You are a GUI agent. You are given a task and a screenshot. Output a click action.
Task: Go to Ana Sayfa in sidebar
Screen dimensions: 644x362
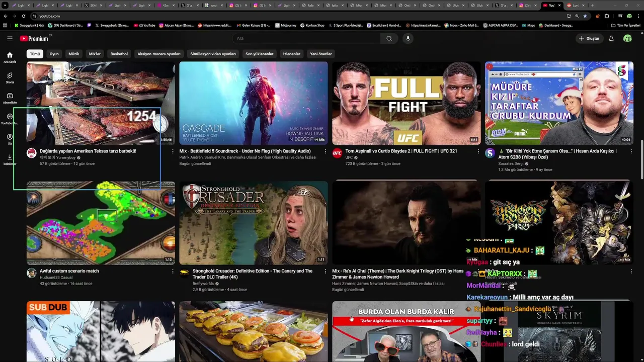10,57
